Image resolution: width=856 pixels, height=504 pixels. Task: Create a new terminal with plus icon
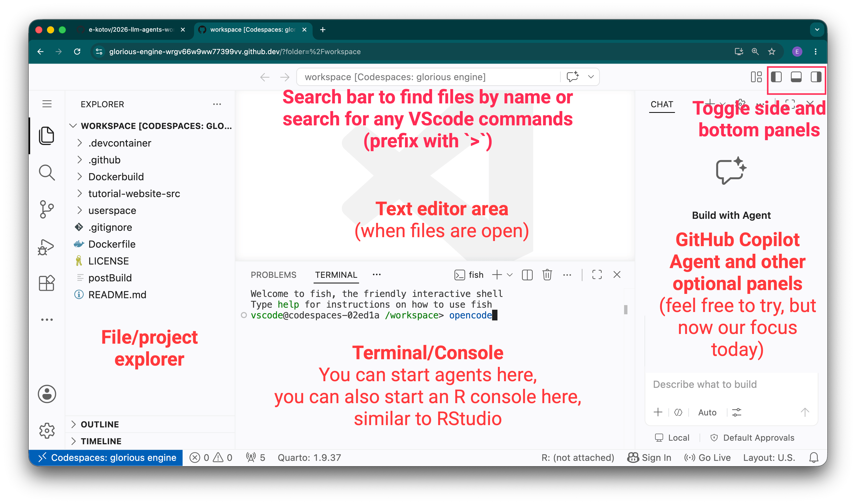pyautogui.click(x=497, y=274)
